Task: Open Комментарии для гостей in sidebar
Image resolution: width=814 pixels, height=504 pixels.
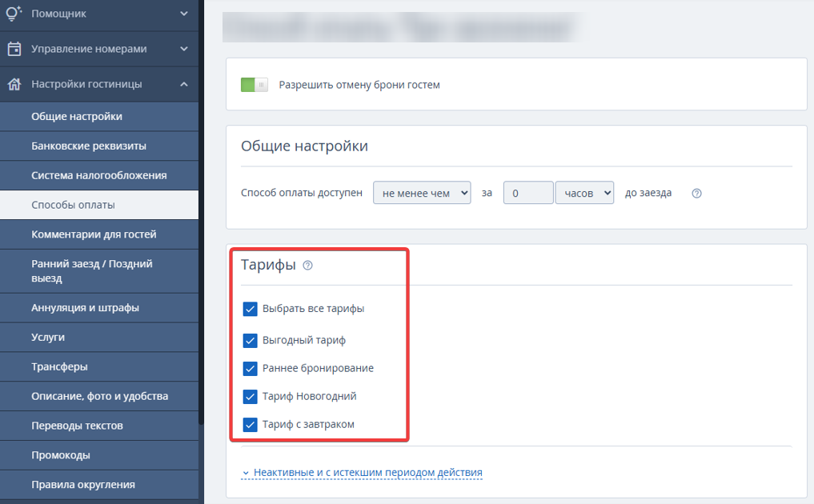Action: (x=99, y=234)
